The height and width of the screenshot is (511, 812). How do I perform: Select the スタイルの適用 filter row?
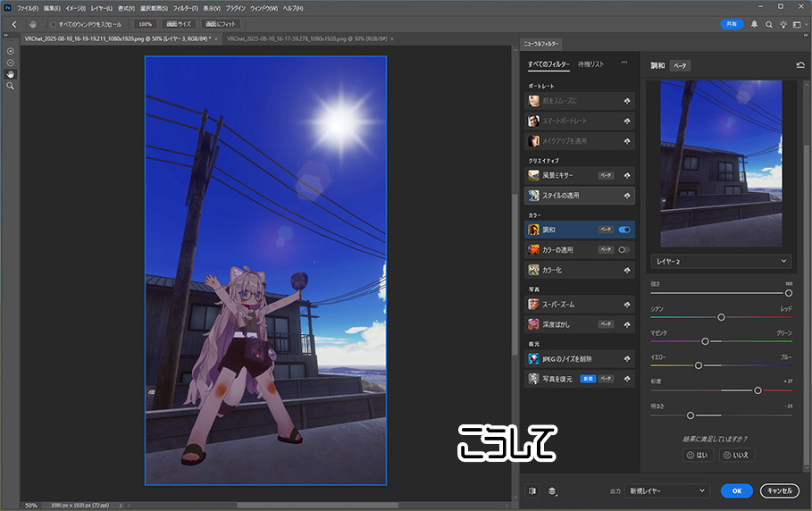pos(580,196)
